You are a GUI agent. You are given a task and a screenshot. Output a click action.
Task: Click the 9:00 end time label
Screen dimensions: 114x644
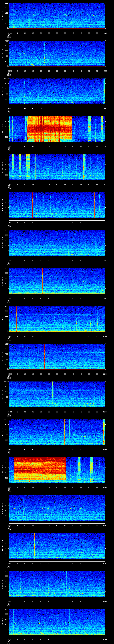tap(105, 298)
